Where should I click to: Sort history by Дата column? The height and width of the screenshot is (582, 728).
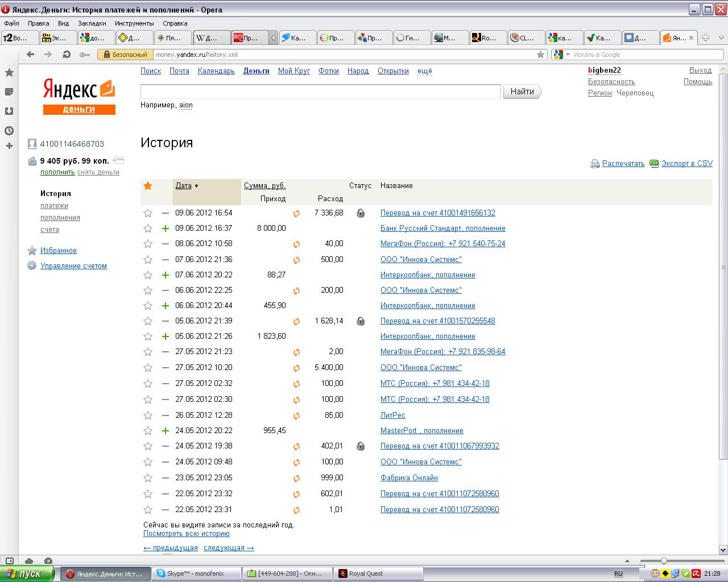coord(183,186)
